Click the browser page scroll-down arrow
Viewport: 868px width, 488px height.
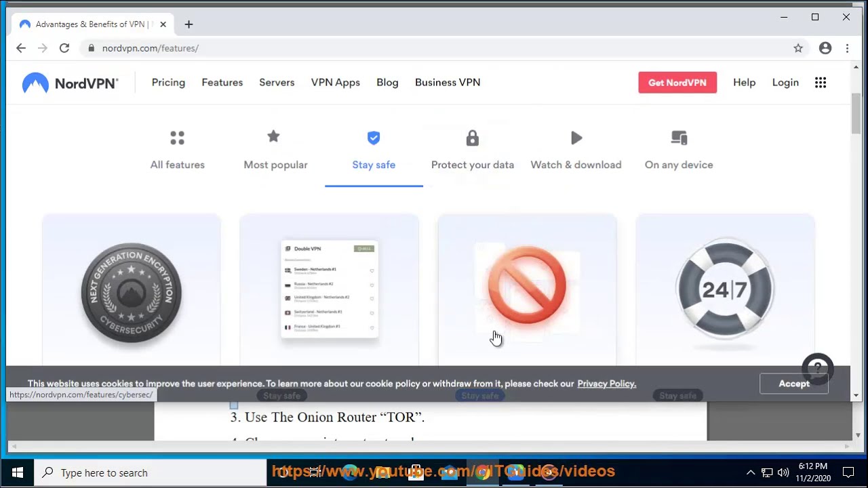click(x=856, y=395)
